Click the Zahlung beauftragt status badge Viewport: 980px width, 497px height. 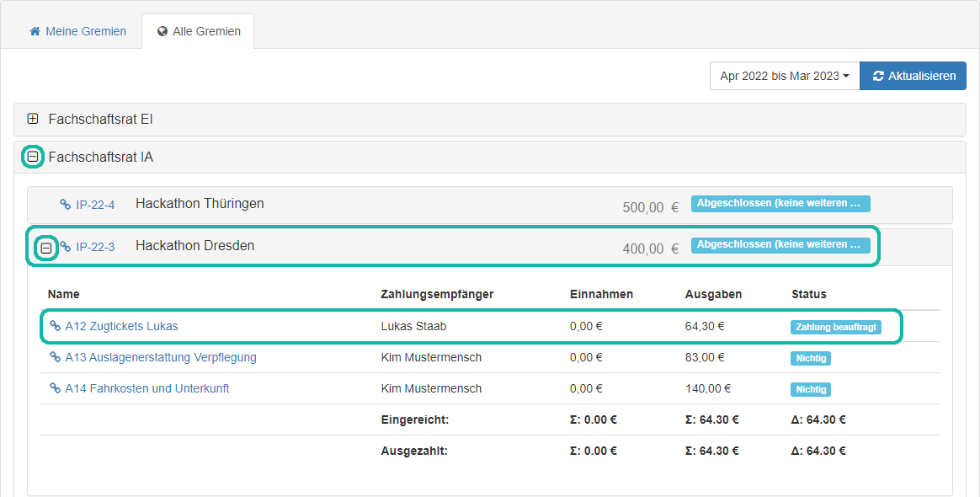[x=835, y=327]
